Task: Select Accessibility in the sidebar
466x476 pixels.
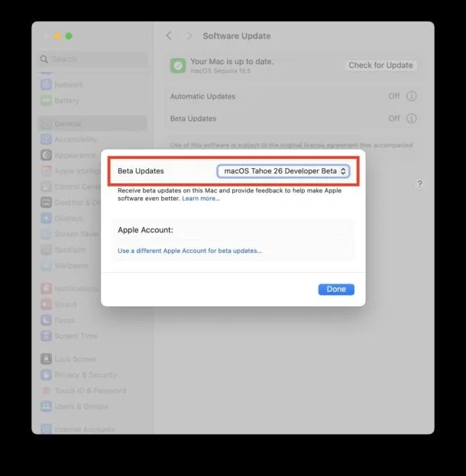Action: tap(69, 139)
